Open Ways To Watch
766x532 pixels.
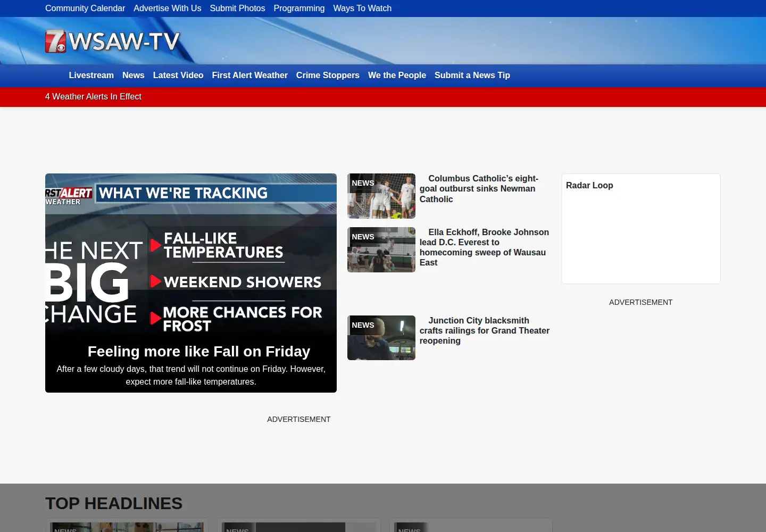(362, 9)
